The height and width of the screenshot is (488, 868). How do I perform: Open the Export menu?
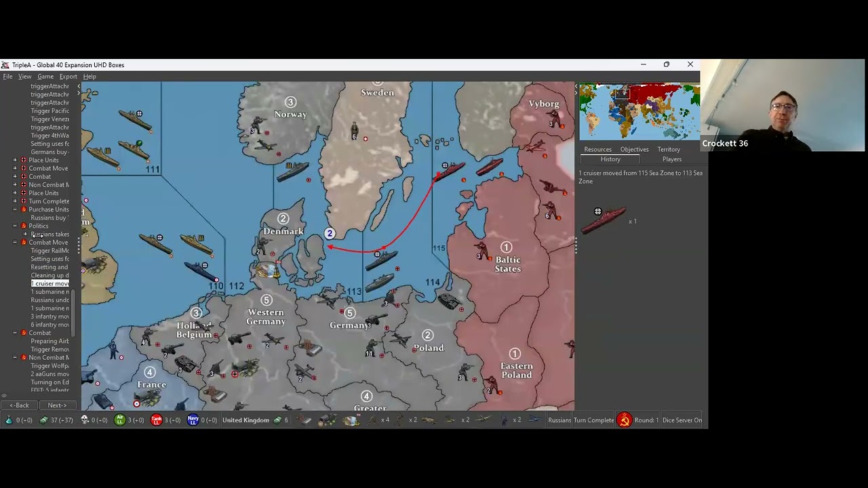pyautogui.click(x=68, y=77)
